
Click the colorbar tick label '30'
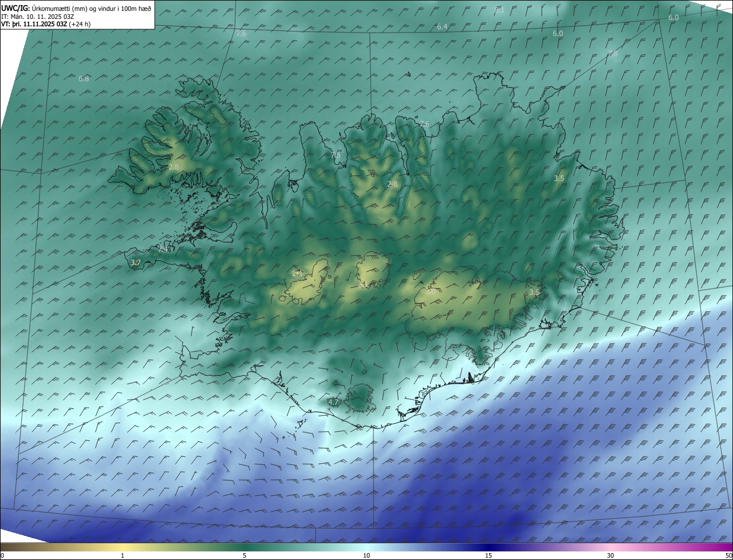coord(610,555)
